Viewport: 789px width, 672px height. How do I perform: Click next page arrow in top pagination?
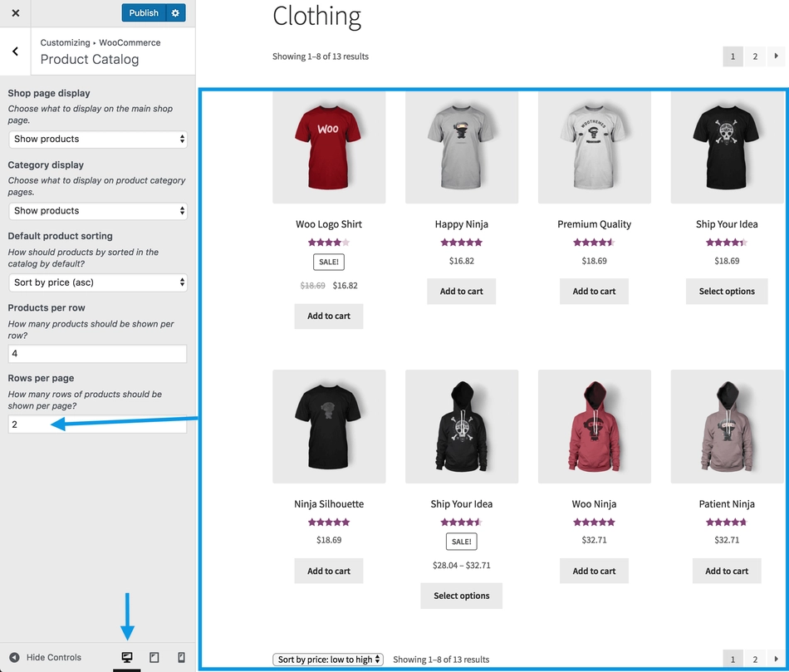point(776,56)
